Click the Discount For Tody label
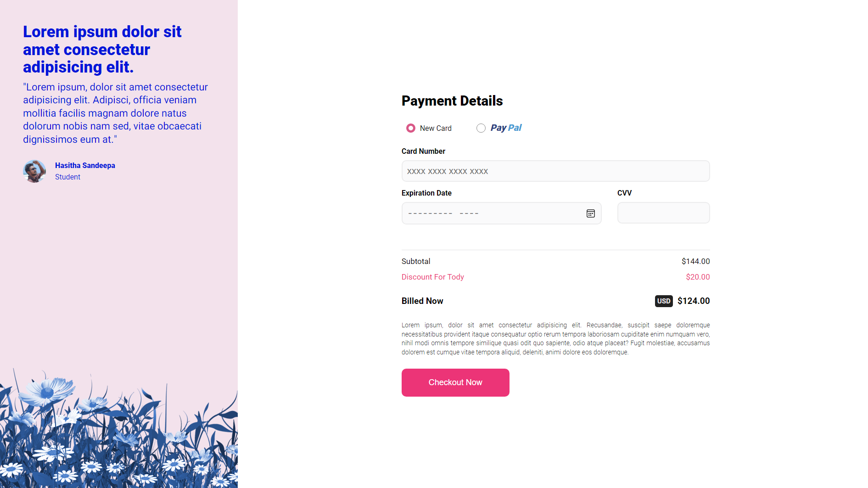The width and height of the screenshot is (868, 488). [432, 277]
